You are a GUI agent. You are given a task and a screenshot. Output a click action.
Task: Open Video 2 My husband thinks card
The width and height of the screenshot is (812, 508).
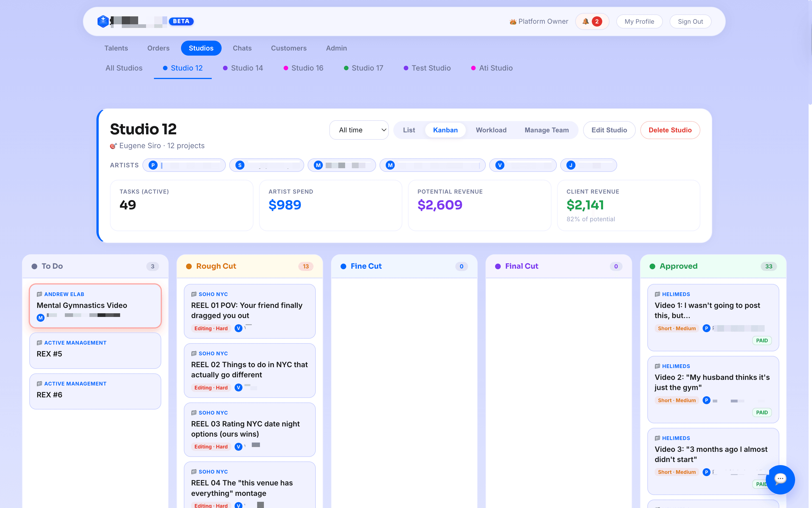[713, 389]
